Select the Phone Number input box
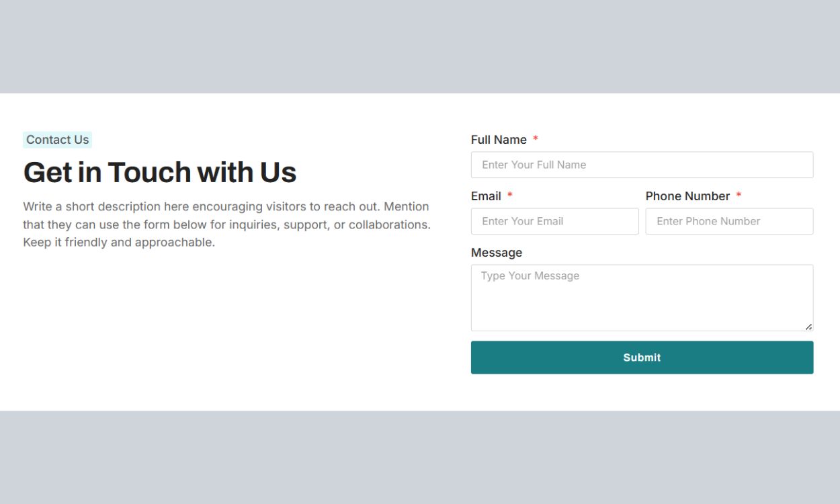 click(729, 221)
